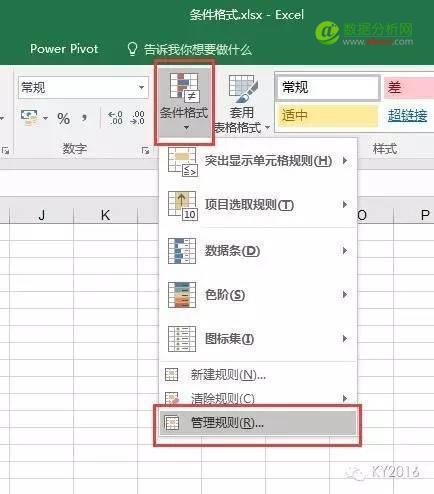Apply the 超链接 cell style
This screenshot has width=434, height=494.
pos(407,116)
